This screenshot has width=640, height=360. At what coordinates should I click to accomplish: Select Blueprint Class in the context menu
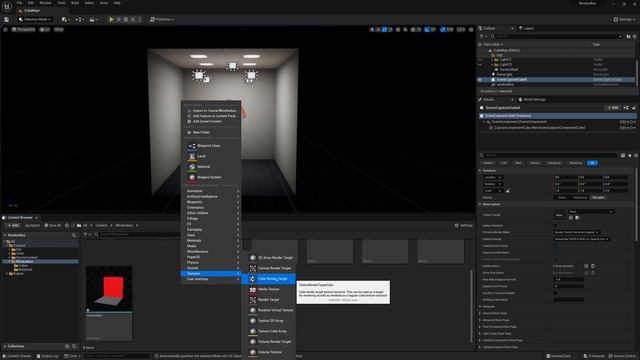point(211,146)
